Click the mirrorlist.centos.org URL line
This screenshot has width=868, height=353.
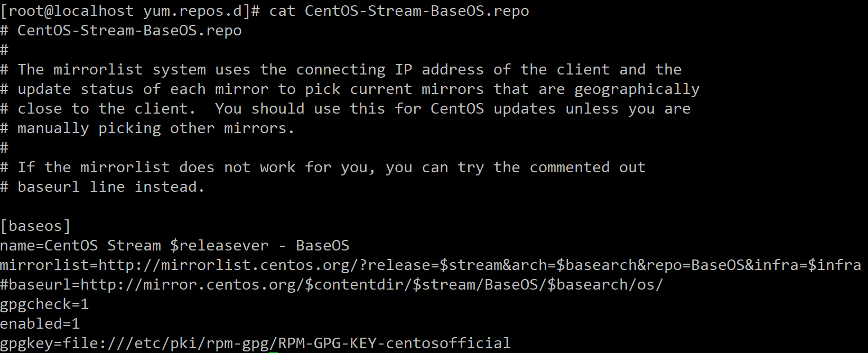pos(430,265)
